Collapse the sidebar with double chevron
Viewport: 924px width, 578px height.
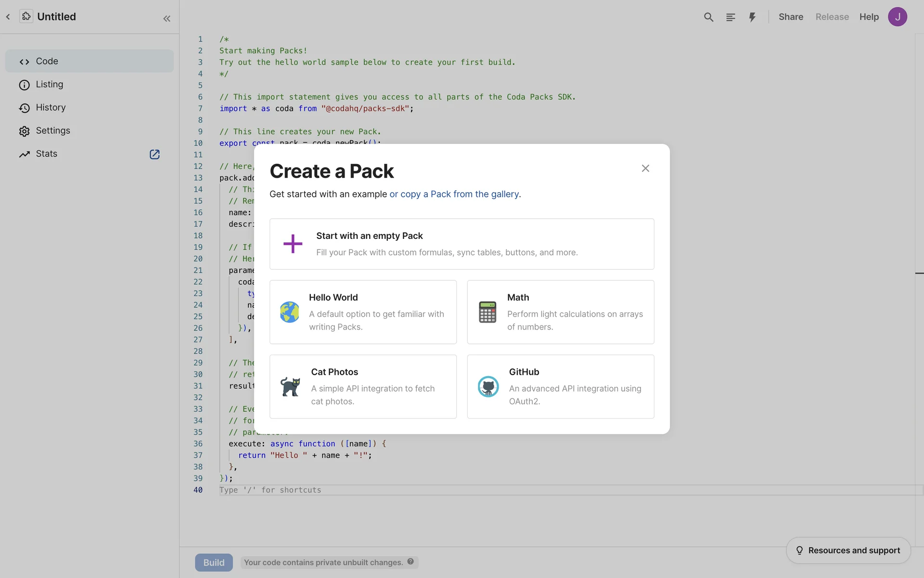point(167,19)
